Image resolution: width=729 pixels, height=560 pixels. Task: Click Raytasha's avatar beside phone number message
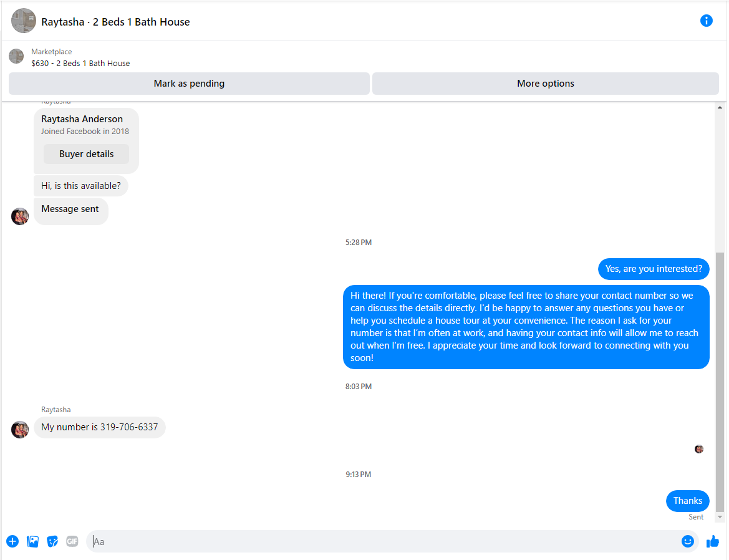(20, 430)
